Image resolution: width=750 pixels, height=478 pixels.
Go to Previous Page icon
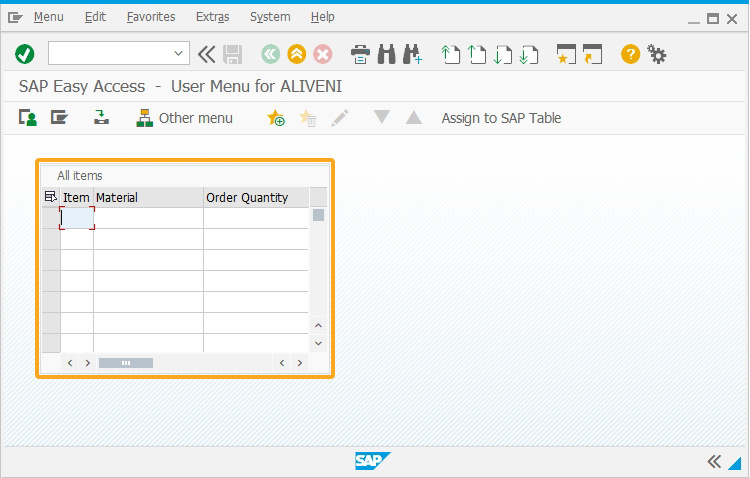point(476,54)
